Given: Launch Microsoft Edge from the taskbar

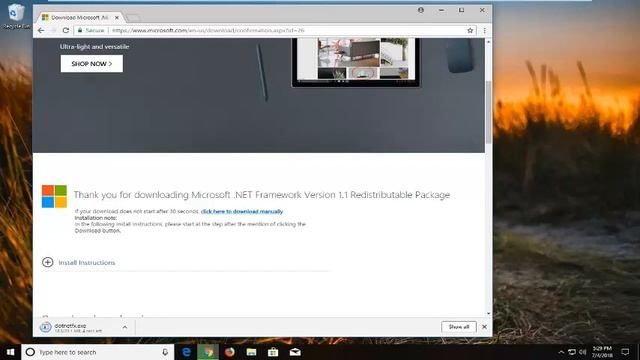Looking at the screenshot, I should (187, 352).
